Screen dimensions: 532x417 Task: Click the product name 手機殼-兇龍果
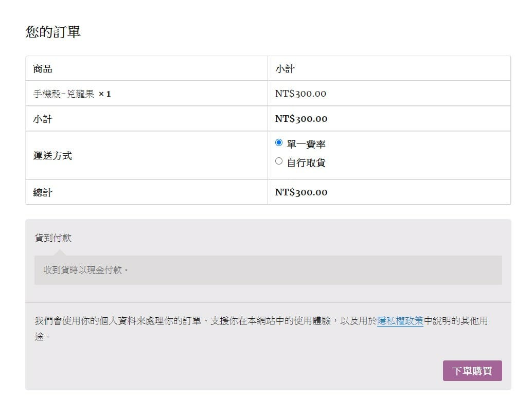tap(63, 94)
